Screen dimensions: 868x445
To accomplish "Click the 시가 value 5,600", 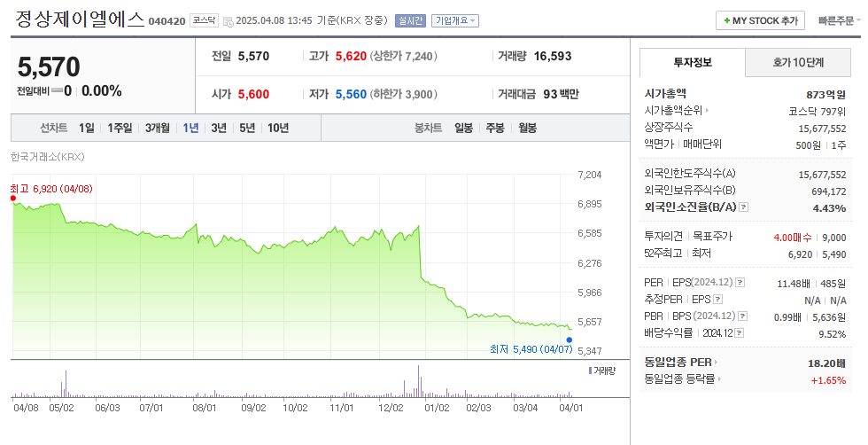I will click(253, 94).
